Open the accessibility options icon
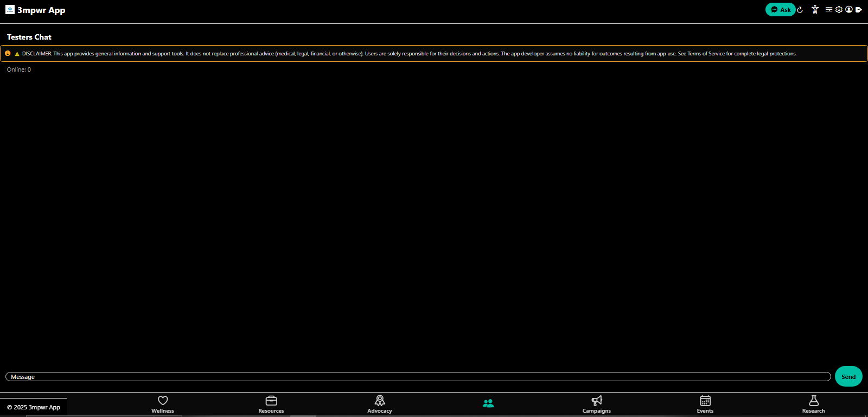 click(815, 9)
